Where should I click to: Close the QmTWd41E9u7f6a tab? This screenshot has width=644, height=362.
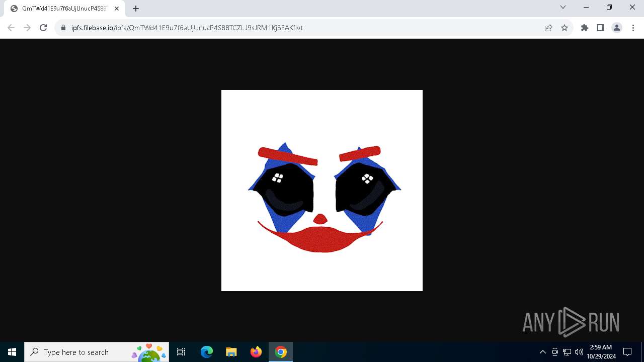click(x=117, y=9)
